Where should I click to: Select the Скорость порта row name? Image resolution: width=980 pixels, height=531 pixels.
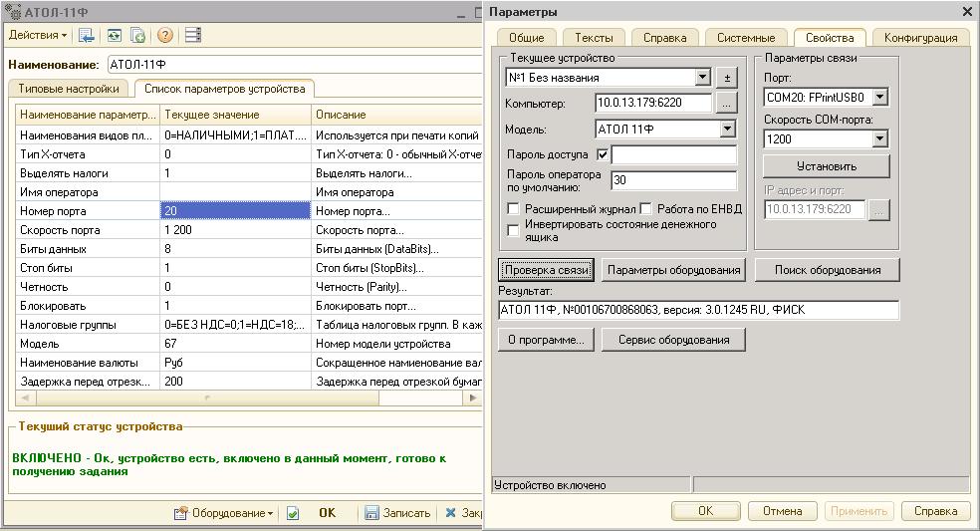coord(88,230)
